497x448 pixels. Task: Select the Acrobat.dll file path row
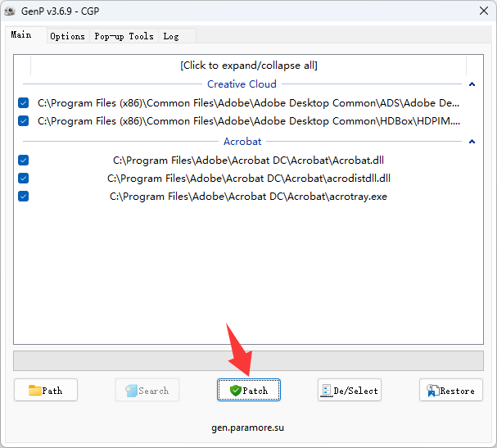[249, 160]
